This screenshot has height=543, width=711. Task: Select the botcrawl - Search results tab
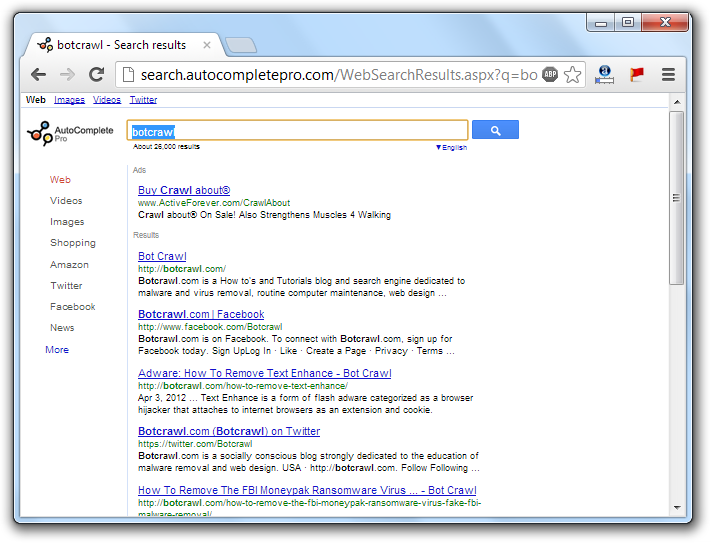(122, 45)
